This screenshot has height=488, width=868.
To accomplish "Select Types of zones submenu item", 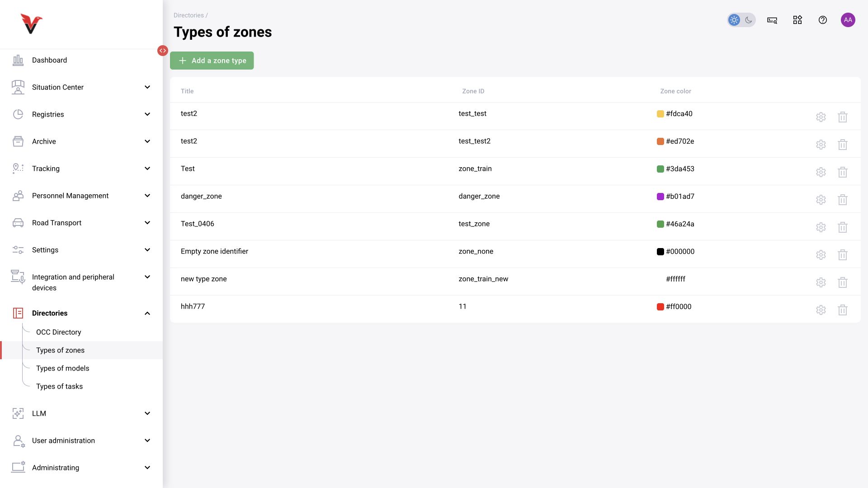I will [x=81, y=350].
